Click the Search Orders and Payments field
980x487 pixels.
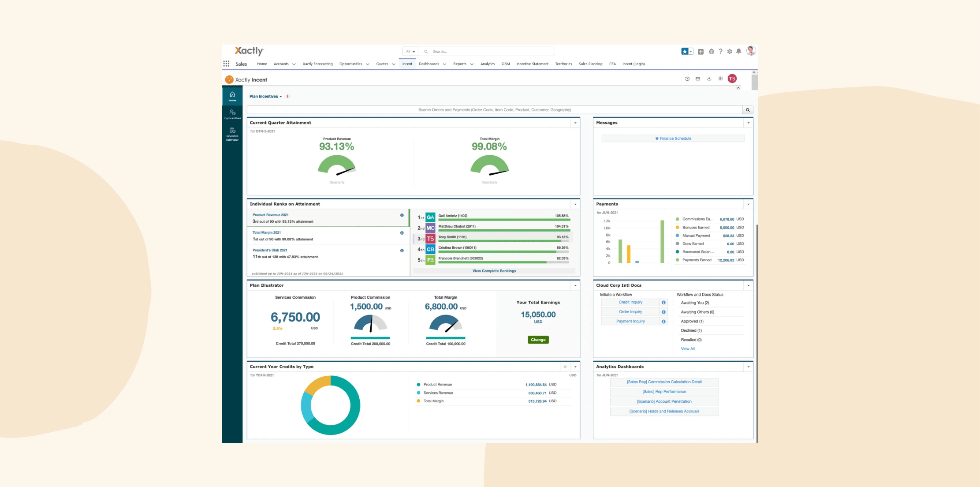(495, 110)
